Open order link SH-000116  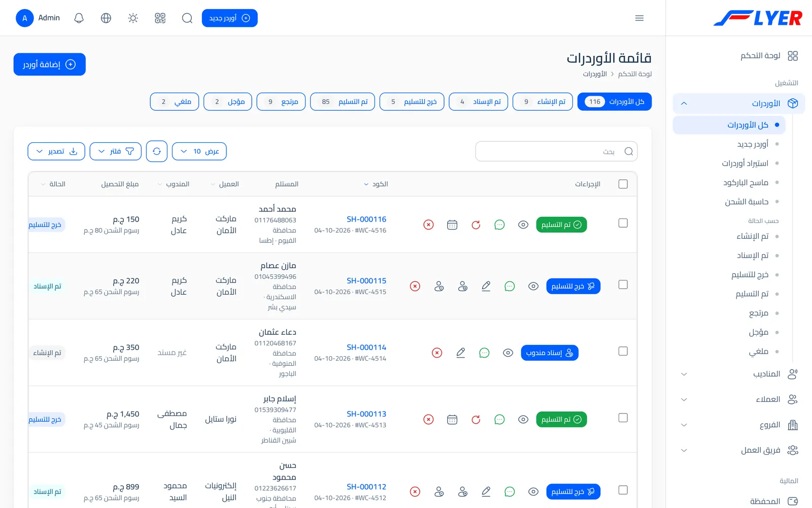tap(366, 219)
